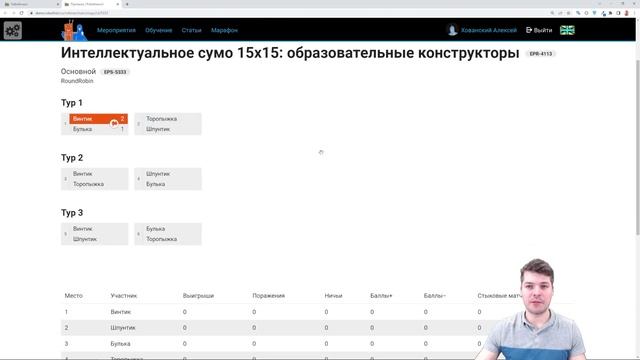This screenshot has height=360, width=640.
Task: Click the Участник column header
Action: (x=124, y=296)
